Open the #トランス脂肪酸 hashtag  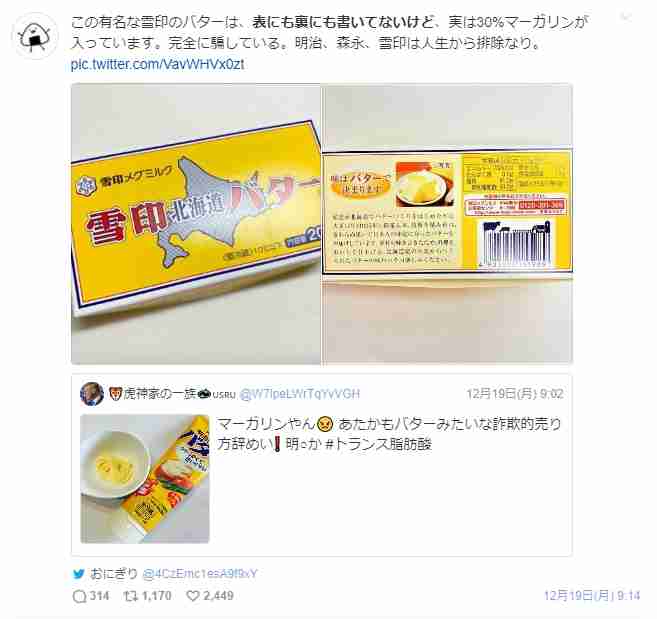click(378, 444)
